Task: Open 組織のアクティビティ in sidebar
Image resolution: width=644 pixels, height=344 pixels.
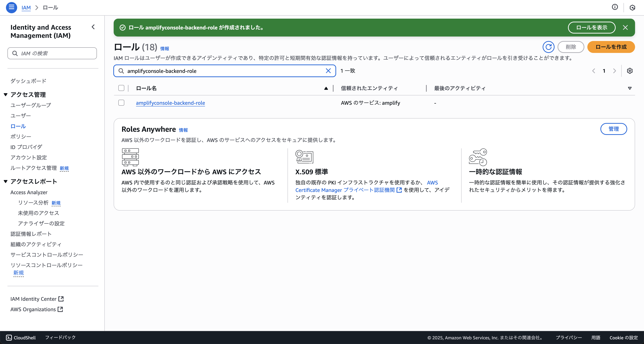Action: [36, 244]
